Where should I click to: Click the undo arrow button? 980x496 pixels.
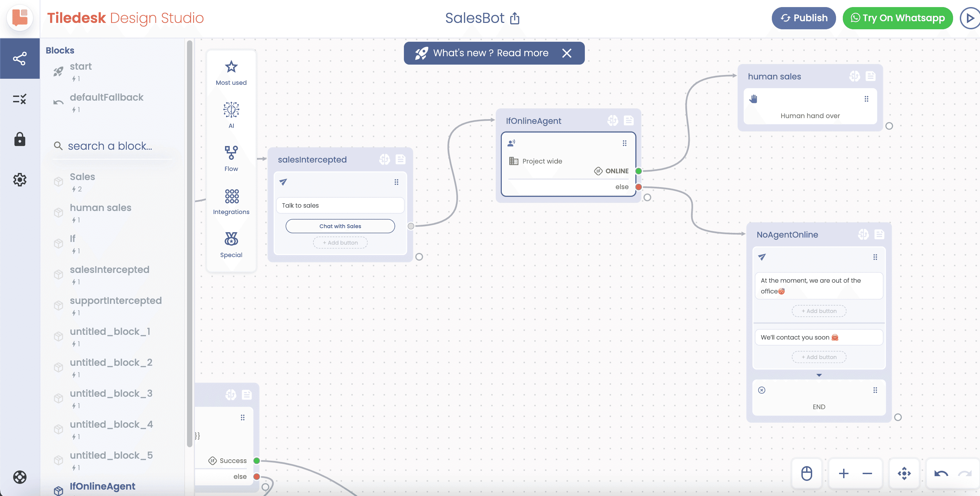tap(941, 473)
